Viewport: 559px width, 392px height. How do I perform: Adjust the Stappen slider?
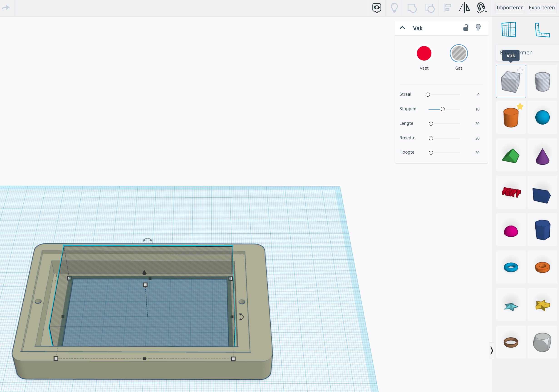443,109
